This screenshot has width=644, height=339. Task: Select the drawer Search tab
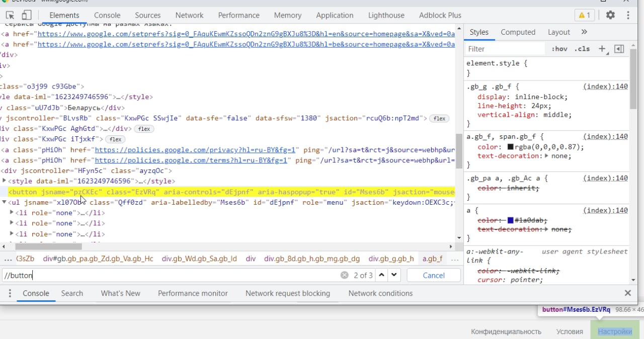(x=72, y=293)
